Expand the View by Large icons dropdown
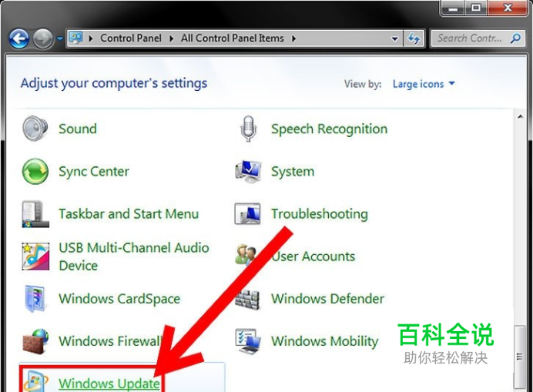 pos(424,84)
